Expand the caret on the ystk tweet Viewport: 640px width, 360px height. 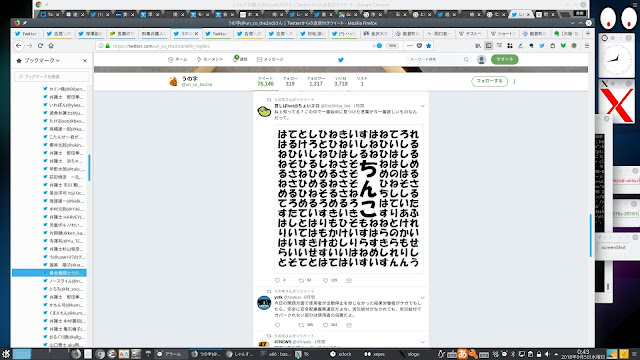tap(422, 298)
